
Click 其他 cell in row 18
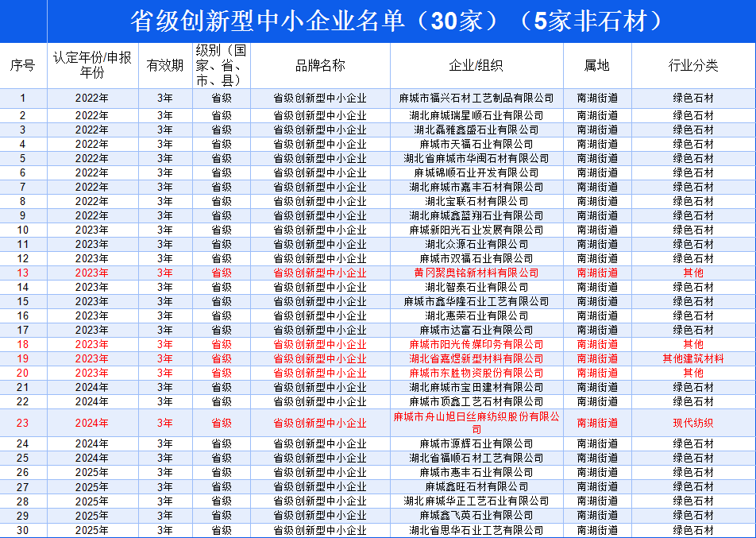pyautogui.click(x=693, y=345)
